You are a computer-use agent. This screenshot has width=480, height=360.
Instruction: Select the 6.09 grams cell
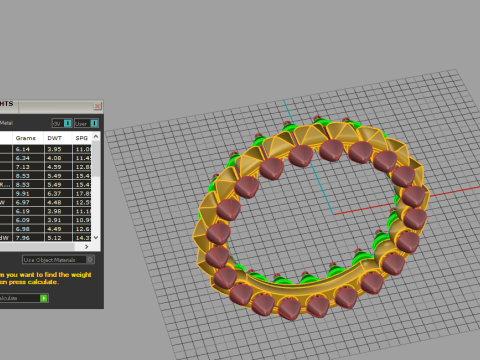[x=28, y=220]
